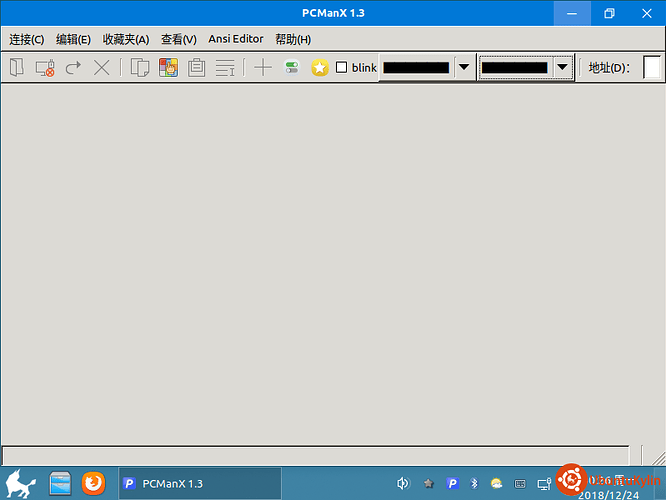Expand the color dropdown arrow before the 地址 label
666x500 pixels.
tap(562, 67)
